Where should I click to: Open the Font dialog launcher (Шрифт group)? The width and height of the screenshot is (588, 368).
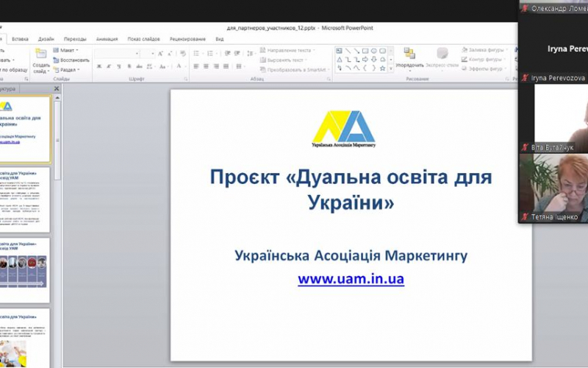(x=186, y=79)
